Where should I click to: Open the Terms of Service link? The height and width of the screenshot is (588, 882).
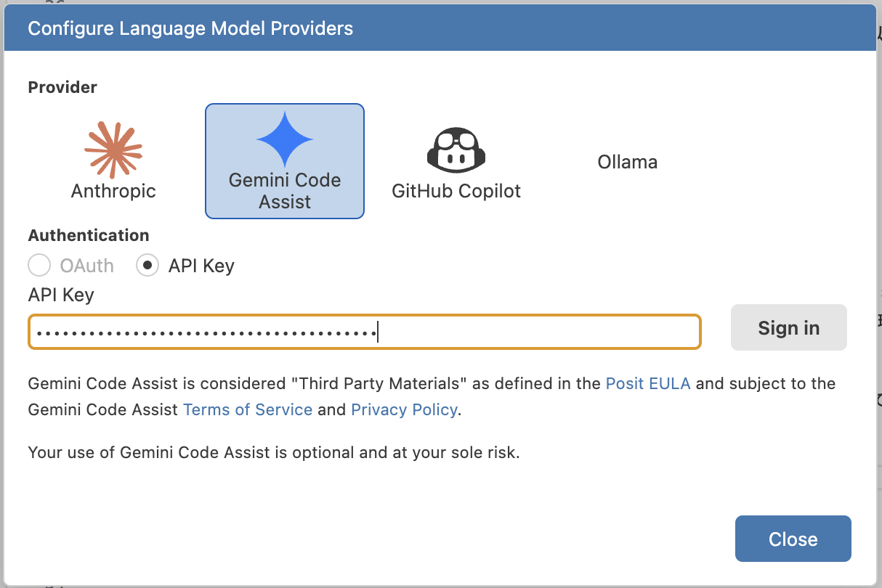(248, 409)
